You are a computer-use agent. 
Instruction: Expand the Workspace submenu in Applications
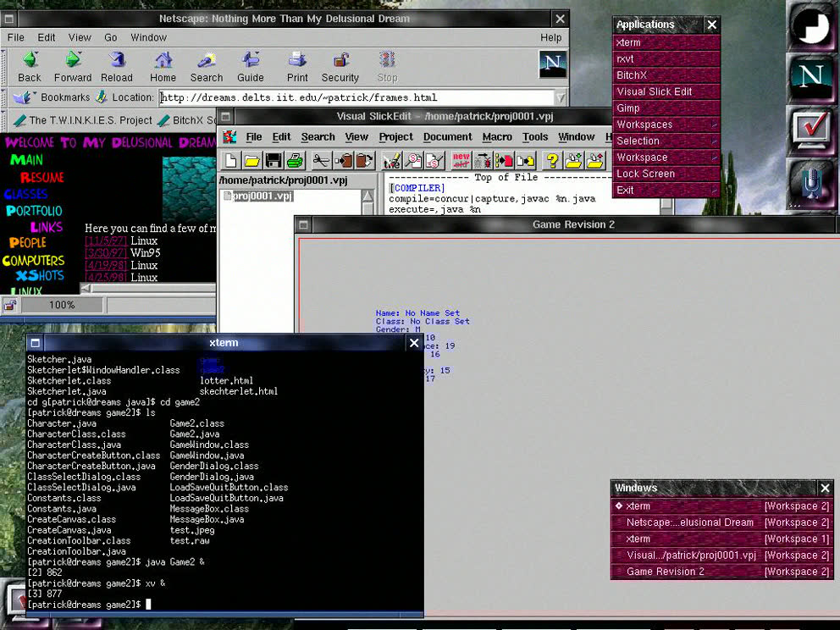coord(666,157)
